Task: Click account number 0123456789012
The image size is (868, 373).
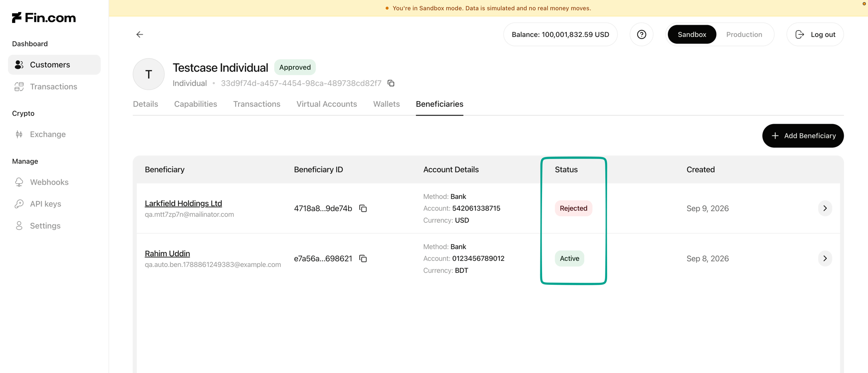Action: 478,258
